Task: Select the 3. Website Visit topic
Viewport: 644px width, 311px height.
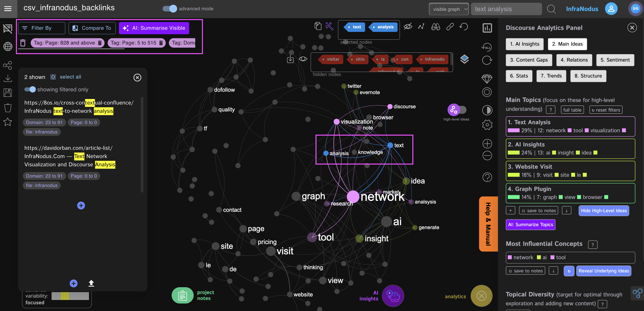Action: 570,171
